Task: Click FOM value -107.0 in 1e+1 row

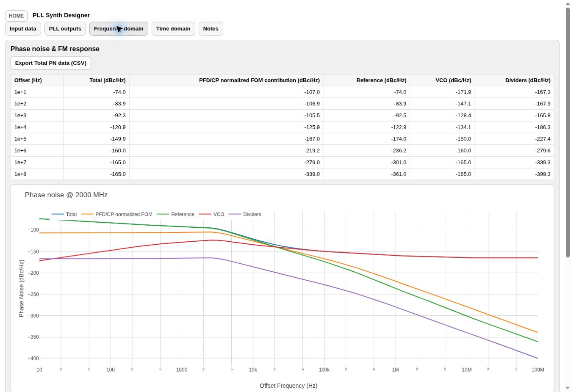Action: coord(226,92)
